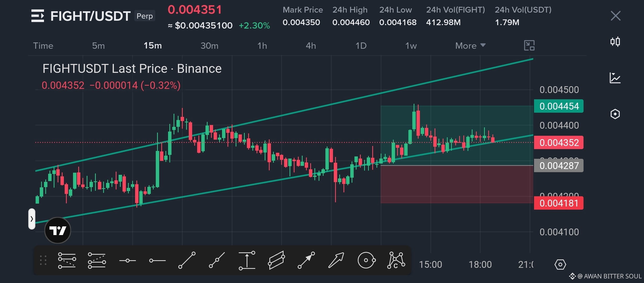Open the indicators line-chart icon
The width and height of the screenshot is (644, 283).
pyautogui.click(x=615, y=78)
